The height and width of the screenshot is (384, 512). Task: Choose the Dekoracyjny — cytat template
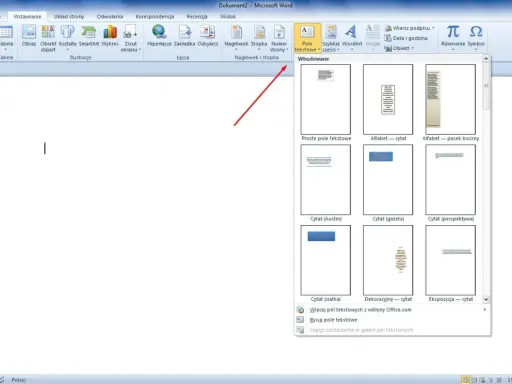pos(388,260)
